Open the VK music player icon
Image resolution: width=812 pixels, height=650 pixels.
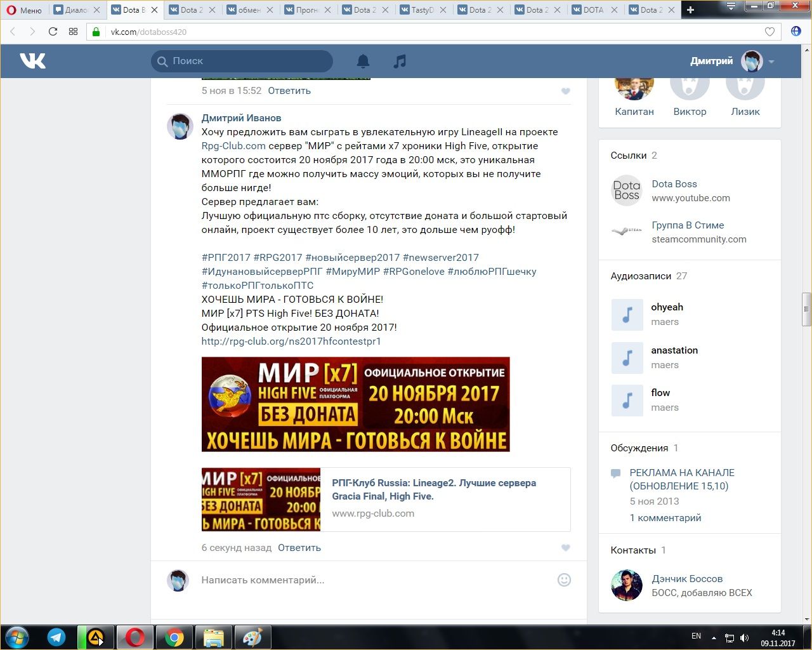pyautogui.click(x=400, y=61)
